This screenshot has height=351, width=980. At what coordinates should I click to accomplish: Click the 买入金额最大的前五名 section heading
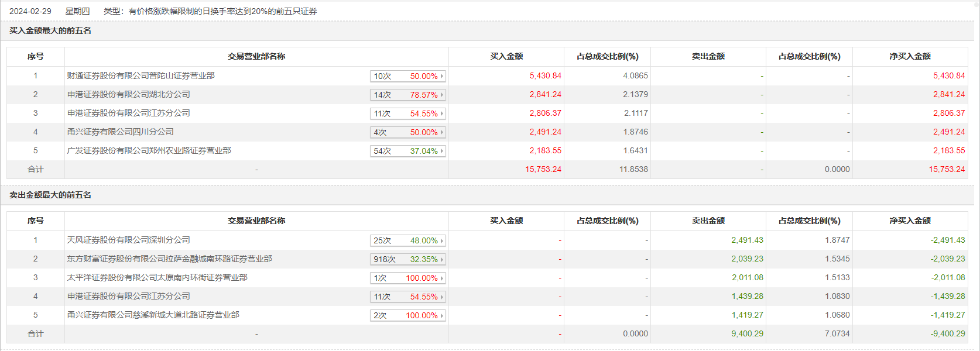[x=50, y=30]
